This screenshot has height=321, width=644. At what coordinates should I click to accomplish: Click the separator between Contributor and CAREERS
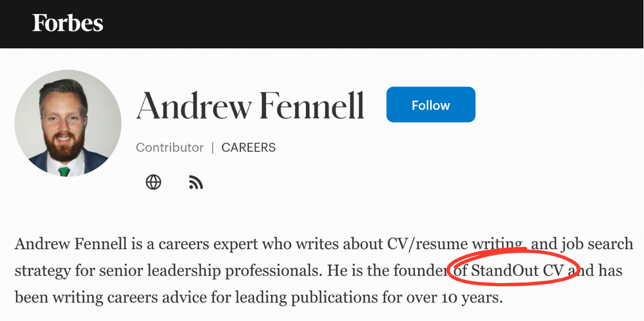[213, 147]
